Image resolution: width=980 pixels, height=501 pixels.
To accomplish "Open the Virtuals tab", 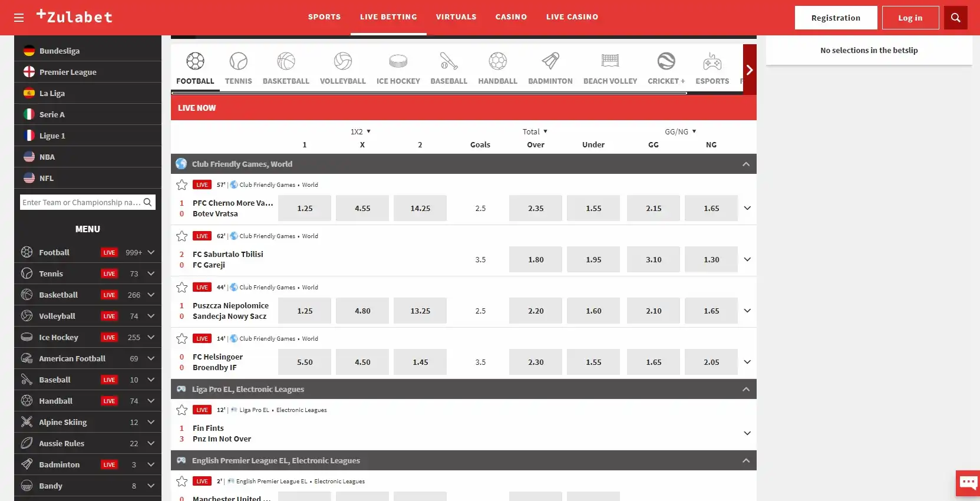I will pyautogui.click(x=456, y=17).
